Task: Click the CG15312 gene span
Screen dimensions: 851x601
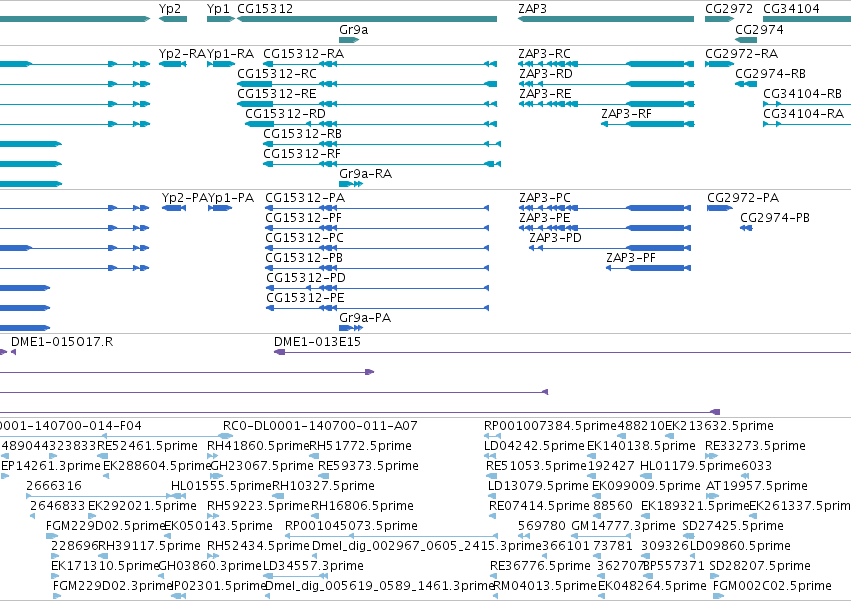Action: coord(367,19)
